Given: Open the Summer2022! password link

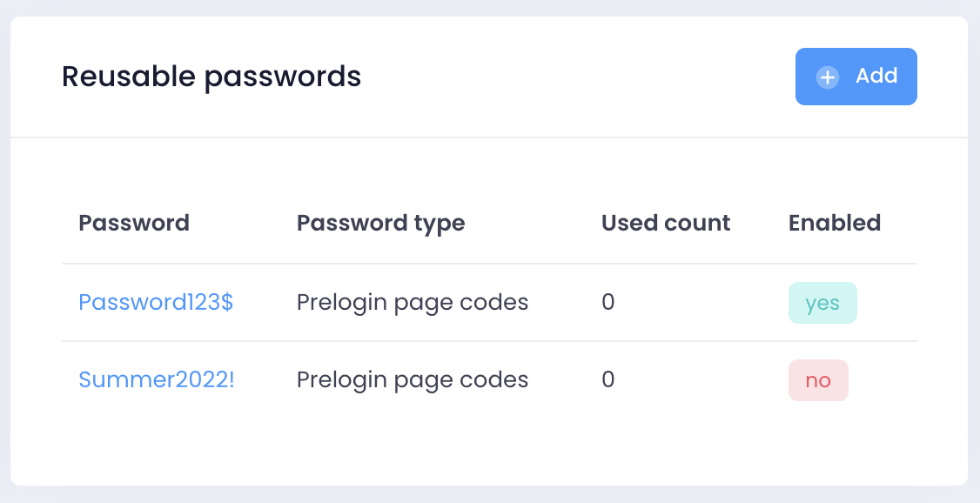Looking at the screenshot, I should pyautogui.click(x=157, y=380).
